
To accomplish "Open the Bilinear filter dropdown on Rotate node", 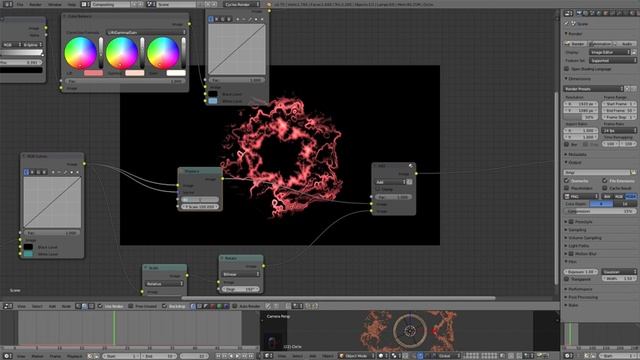I will 241,274.
